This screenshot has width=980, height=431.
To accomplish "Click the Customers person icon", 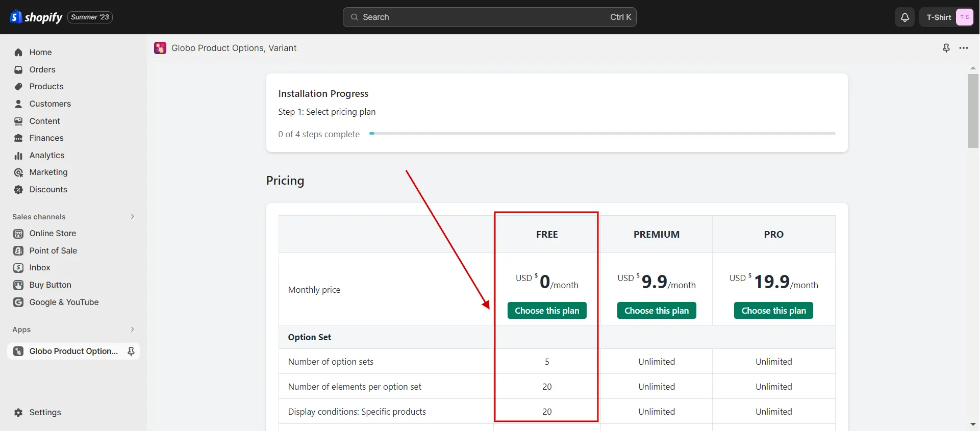I will tap(18, 104).
